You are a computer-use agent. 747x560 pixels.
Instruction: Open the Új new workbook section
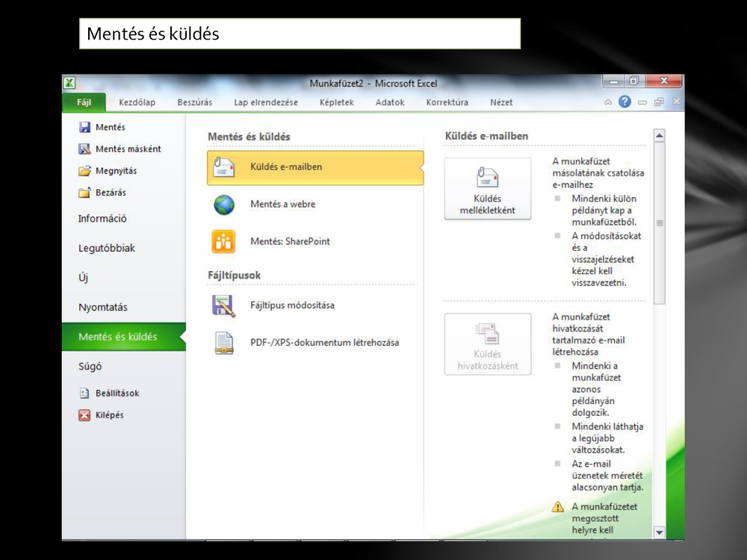(84, 278)
